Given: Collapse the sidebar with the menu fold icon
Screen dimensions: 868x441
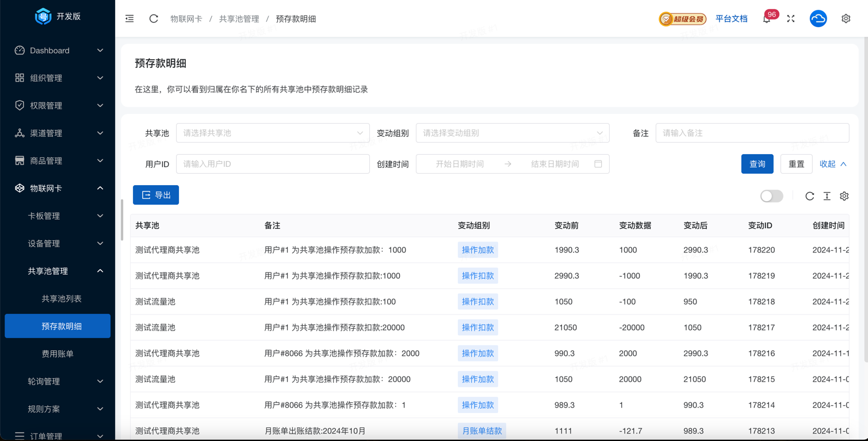Looking at the screenshot, I should click(129, 19).
